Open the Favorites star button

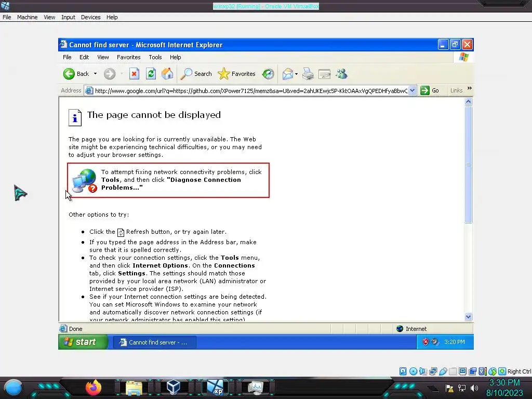tap(236, 74)
